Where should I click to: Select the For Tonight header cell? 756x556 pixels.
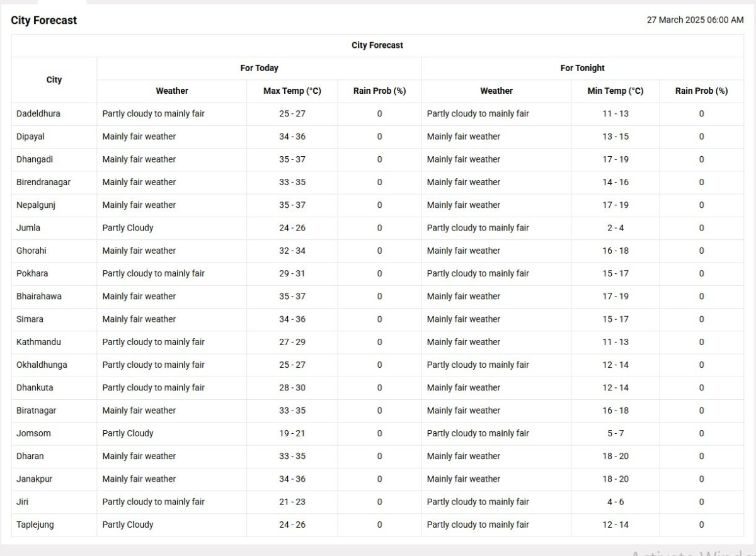582,68
